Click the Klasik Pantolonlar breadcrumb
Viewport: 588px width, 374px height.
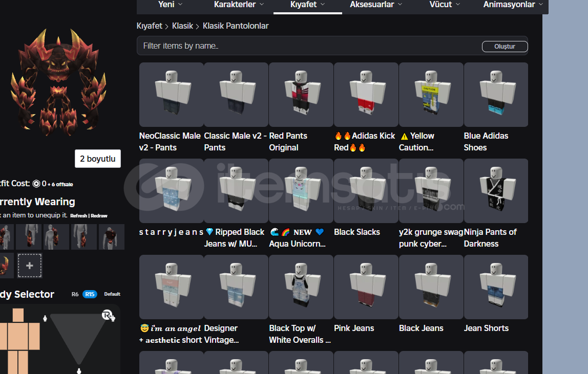click(236, 26)
